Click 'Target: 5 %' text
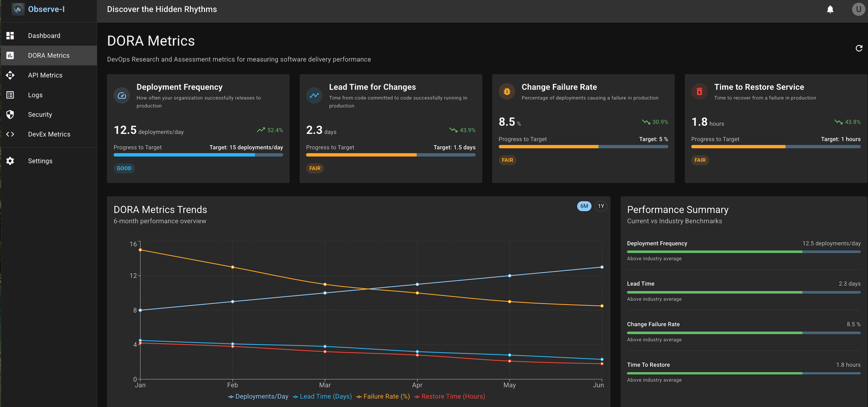This screenshot has width=868, height=407. click(x=654, y=139)
